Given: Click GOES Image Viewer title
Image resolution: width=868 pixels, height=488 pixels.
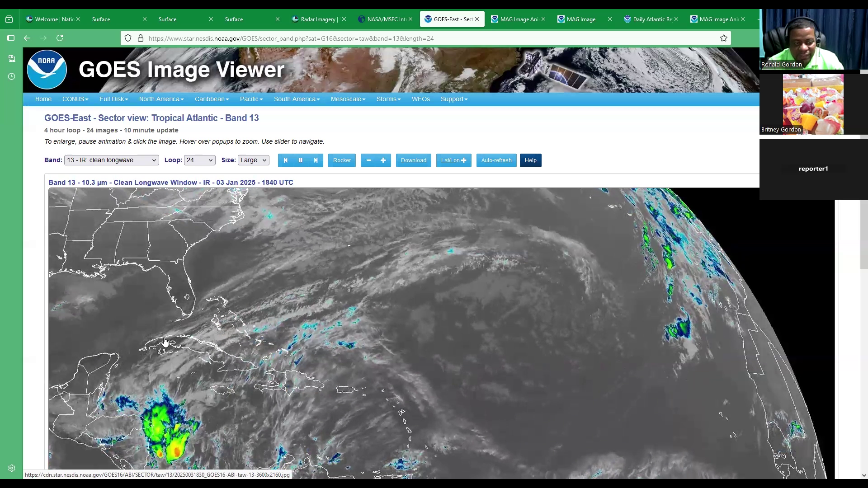Looking at the screenshot, I should pos(181,70).
